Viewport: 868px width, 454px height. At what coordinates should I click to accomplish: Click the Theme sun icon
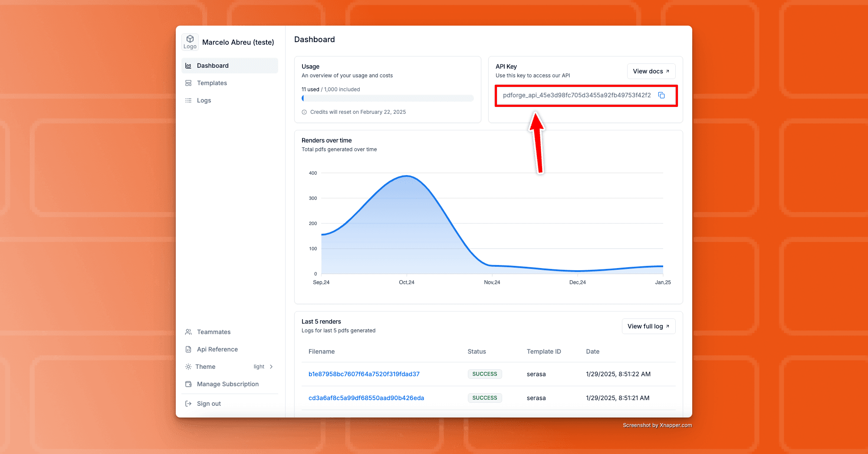(188, 366)
